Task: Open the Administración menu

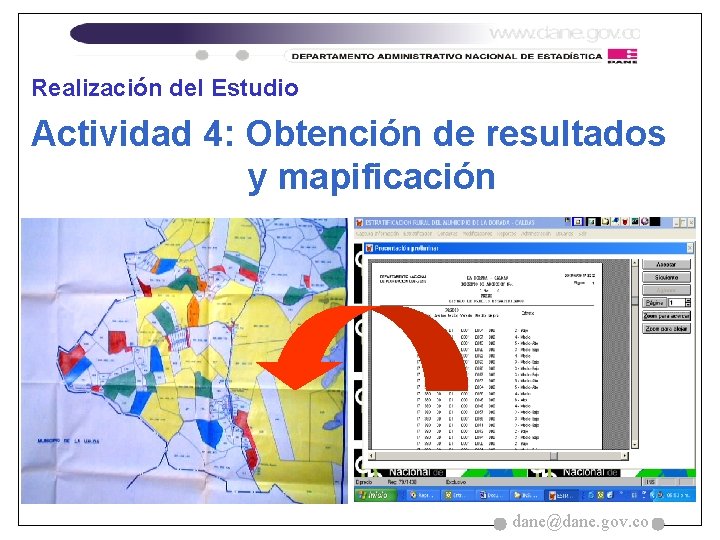Action: point(536,234)
